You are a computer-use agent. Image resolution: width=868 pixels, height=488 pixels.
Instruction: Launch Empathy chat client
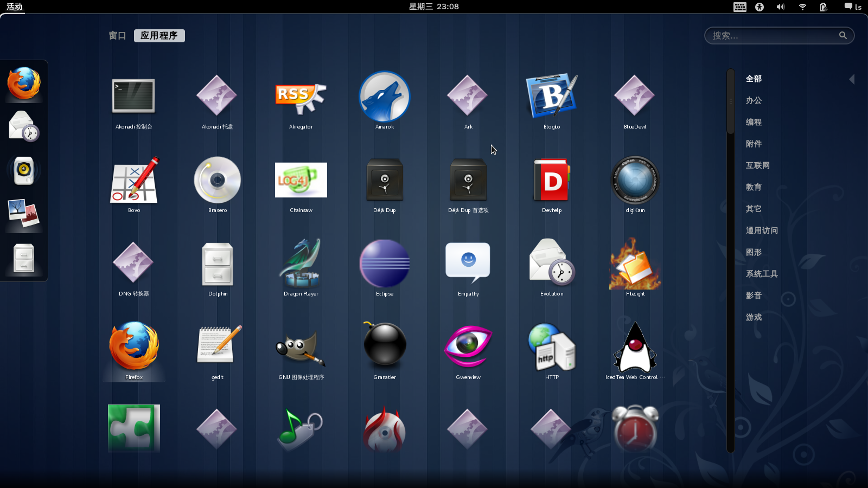468,269
